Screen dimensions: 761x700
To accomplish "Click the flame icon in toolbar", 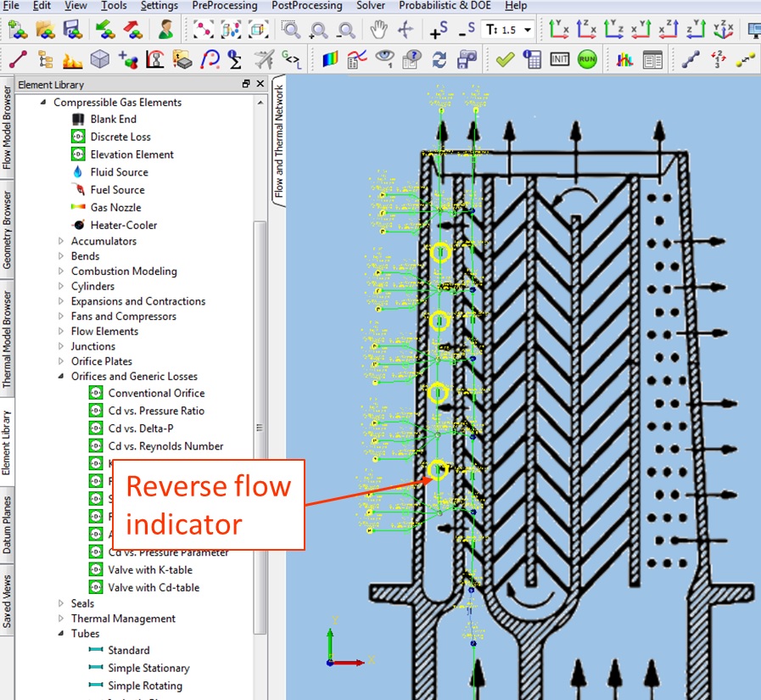I will point(72,59).
